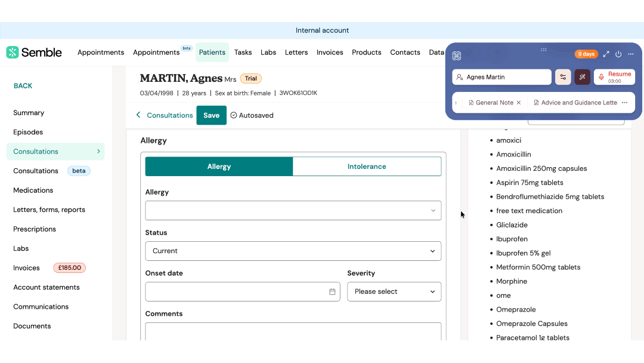Viewport: 644px width, 363px height.
Task: Click the BACK link in the sidebar
Action: pos(23,86)
